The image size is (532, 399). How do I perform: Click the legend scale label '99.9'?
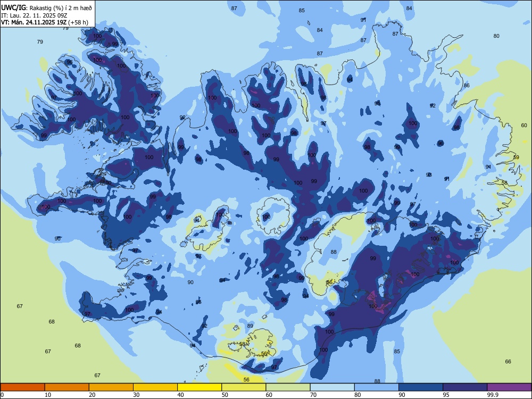click(493, 395)
